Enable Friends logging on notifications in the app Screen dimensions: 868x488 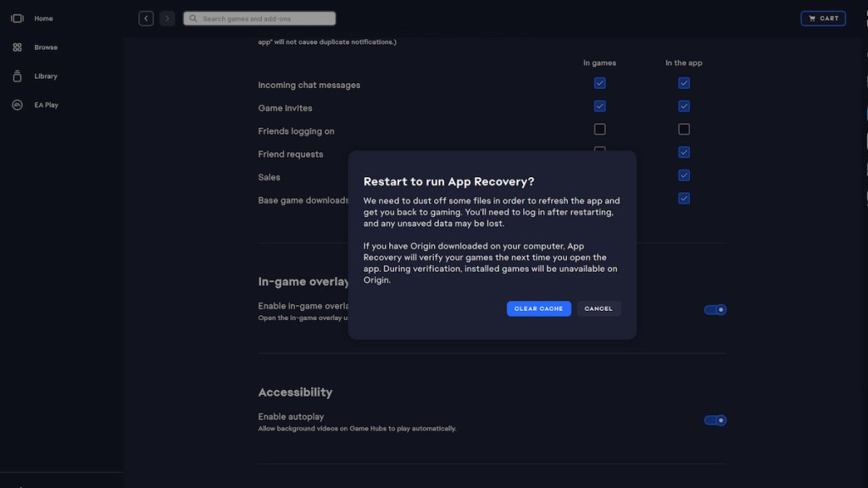(x=684, y=128)
